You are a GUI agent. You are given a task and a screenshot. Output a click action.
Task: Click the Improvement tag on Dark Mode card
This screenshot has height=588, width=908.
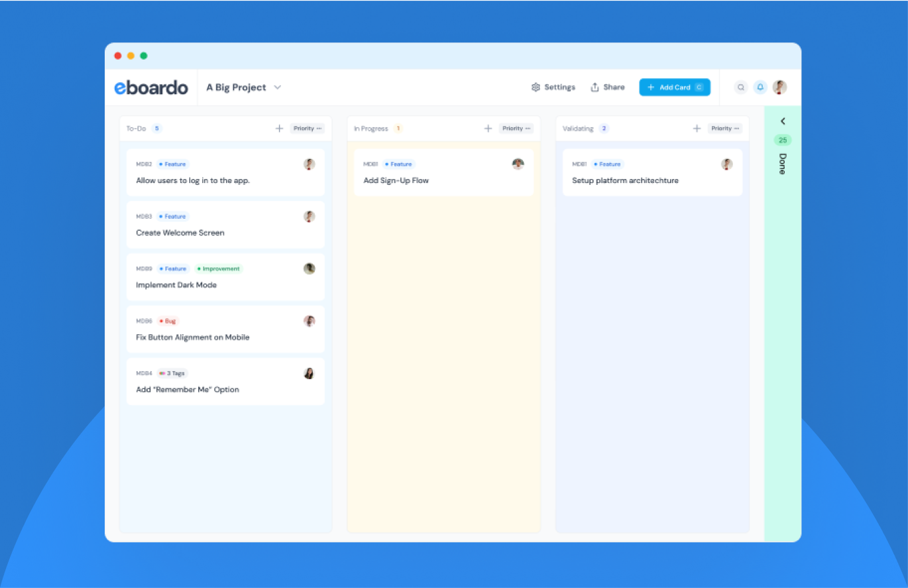[x=219, y=268]
